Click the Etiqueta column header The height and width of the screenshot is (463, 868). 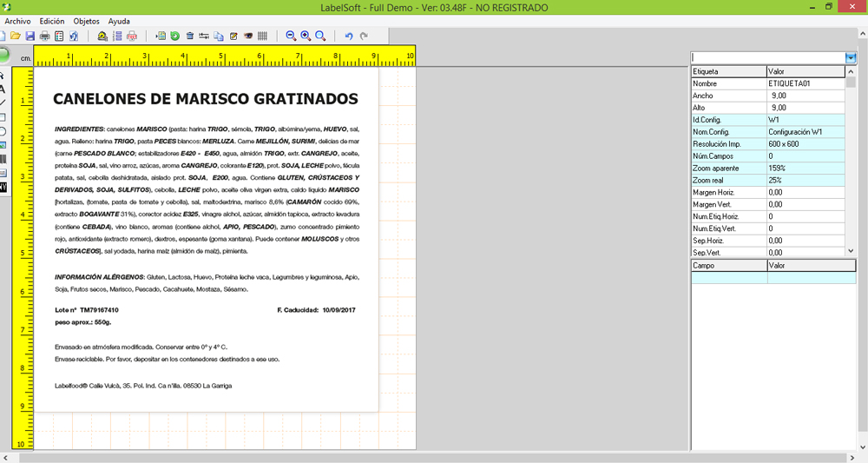point(728,71)
